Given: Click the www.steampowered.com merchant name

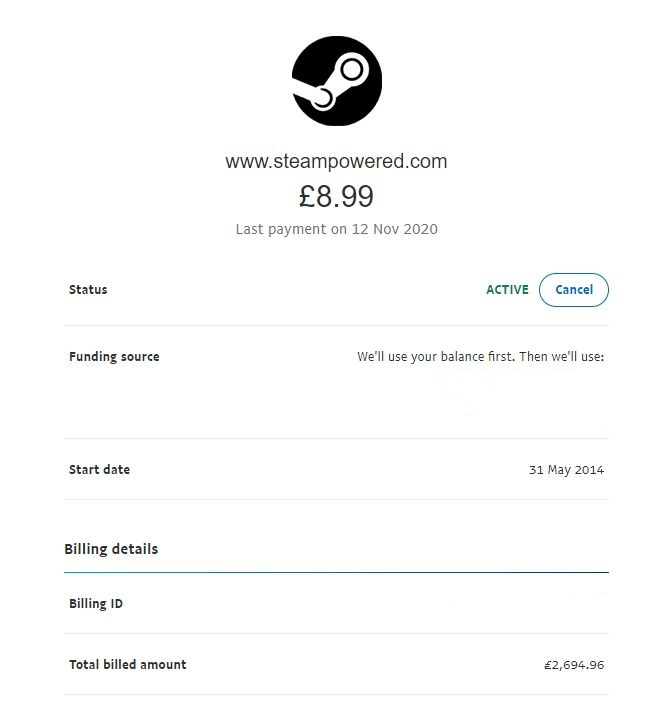Looking at the screenshot, I should point(336,161).
